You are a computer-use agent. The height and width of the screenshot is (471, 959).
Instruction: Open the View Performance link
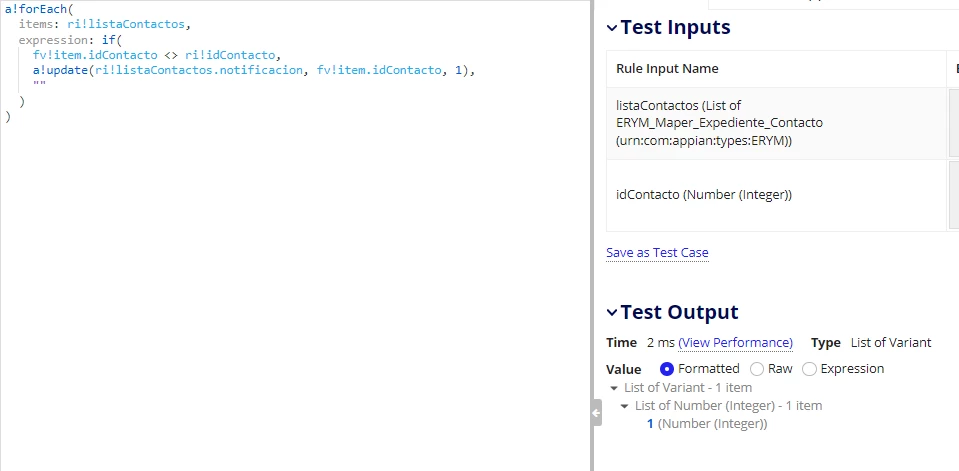tap(736, 343)
